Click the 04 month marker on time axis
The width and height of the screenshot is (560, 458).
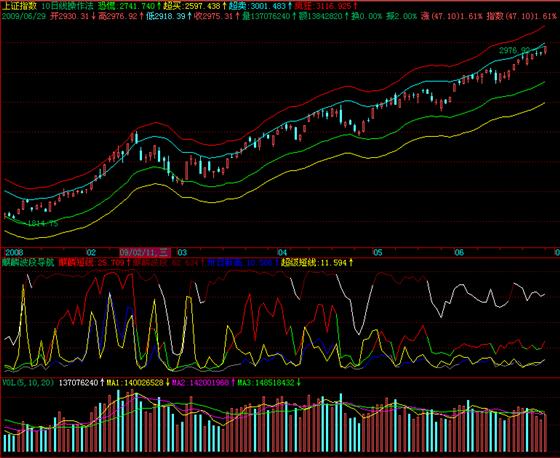click(282, 253)
